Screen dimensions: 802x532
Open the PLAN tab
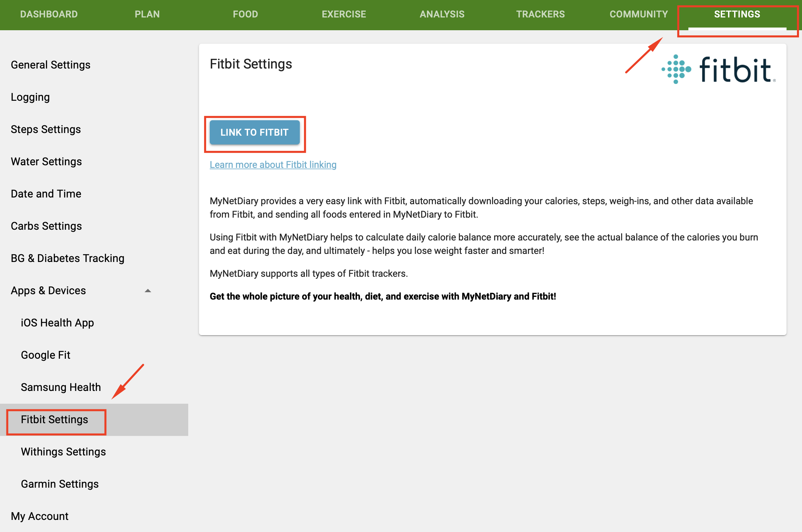(147, 14)
